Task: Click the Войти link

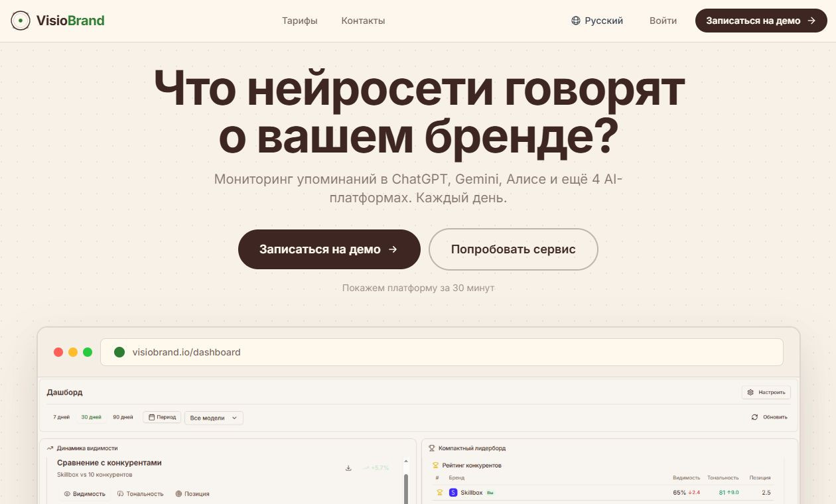Action: (663, 21)
